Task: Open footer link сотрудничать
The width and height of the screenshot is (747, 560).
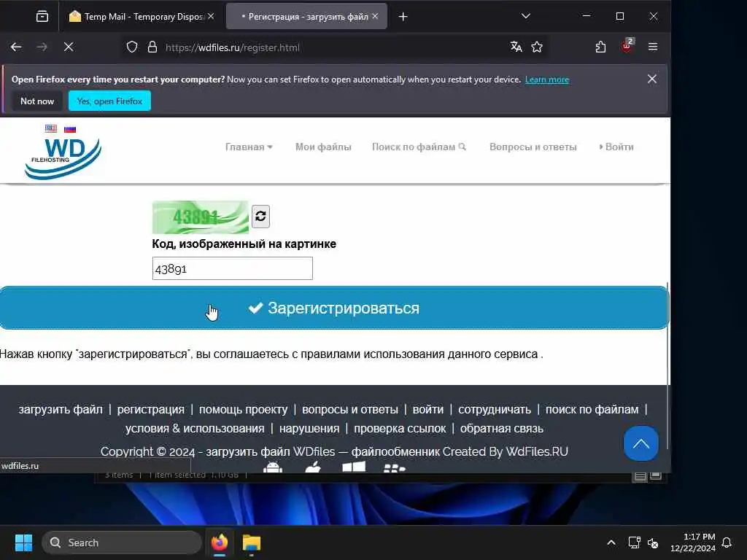Action: click(495, 410)
